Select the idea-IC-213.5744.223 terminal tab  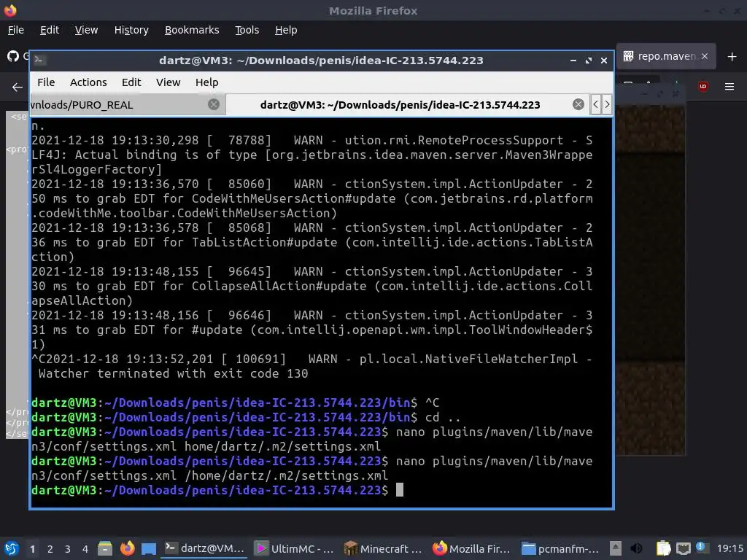coord(400,105)
